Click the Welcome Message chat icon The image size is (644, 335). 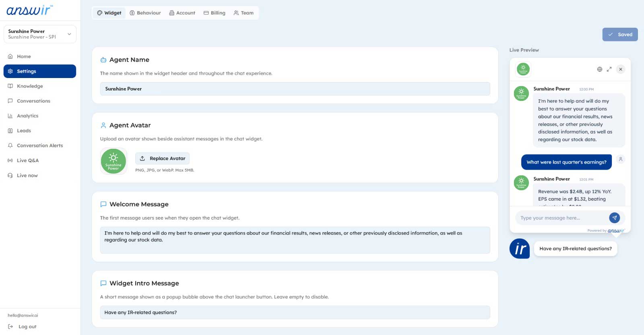[103, 204]
